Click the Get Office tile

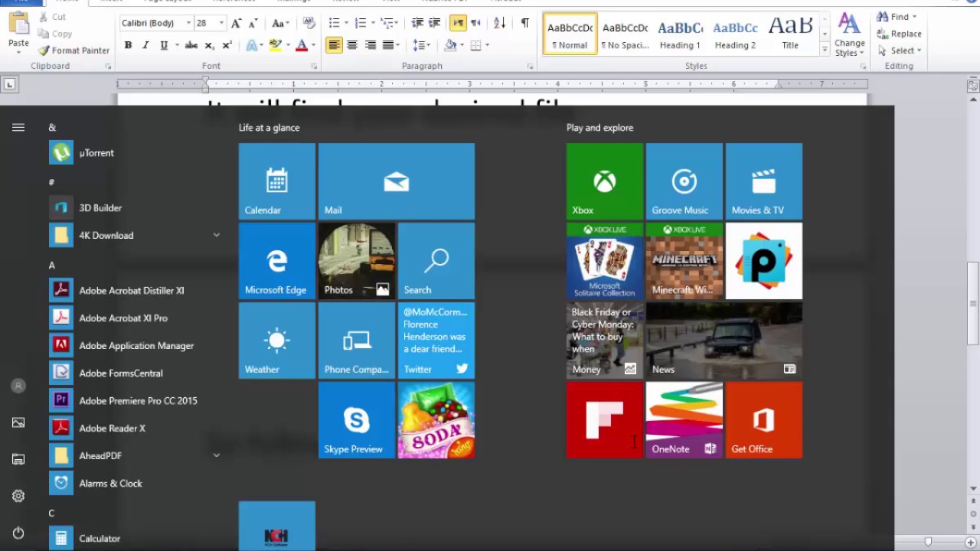763,420
